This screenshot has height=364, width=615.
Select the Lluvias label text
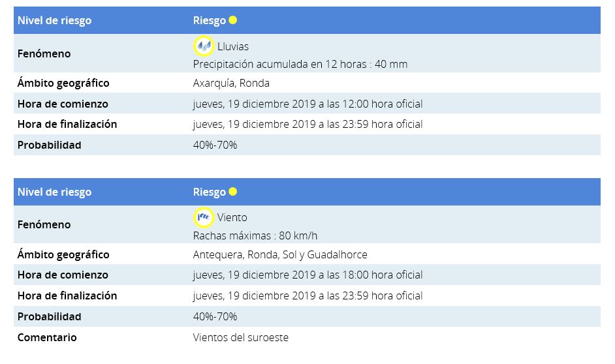click(x=233, y=46)
